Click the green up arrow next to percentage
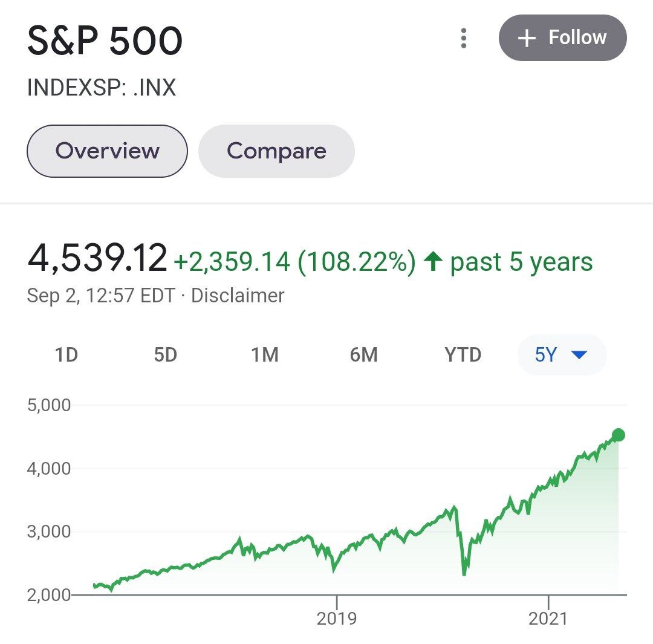The height and width of the screenshot is (644, 653). click(434, 261)
